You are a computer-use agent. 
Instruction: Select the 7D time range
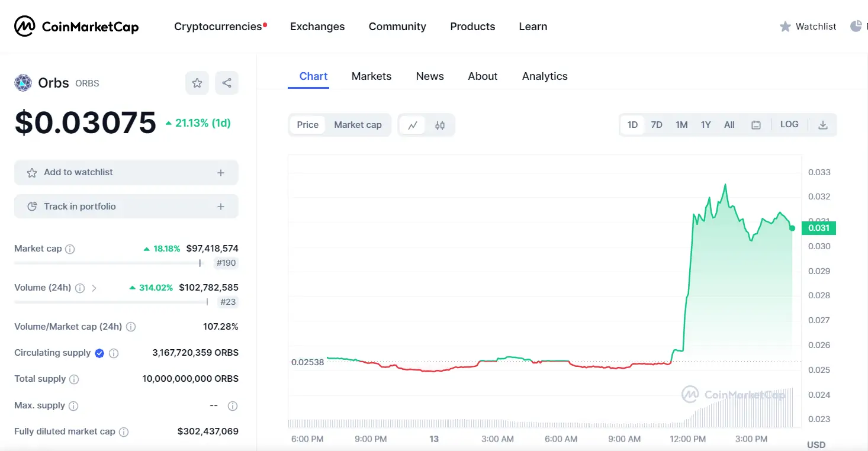(x=657, y=125)
